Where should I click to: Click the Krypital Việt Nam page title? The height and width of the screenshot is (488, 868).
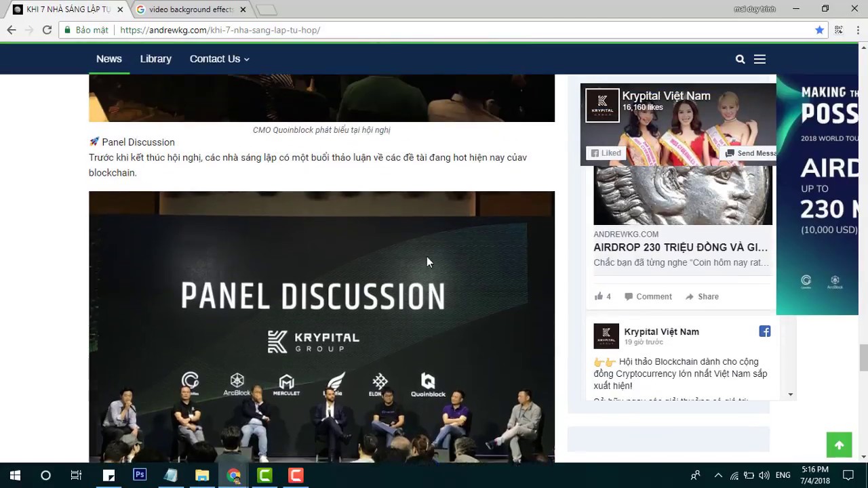(666, 96)
